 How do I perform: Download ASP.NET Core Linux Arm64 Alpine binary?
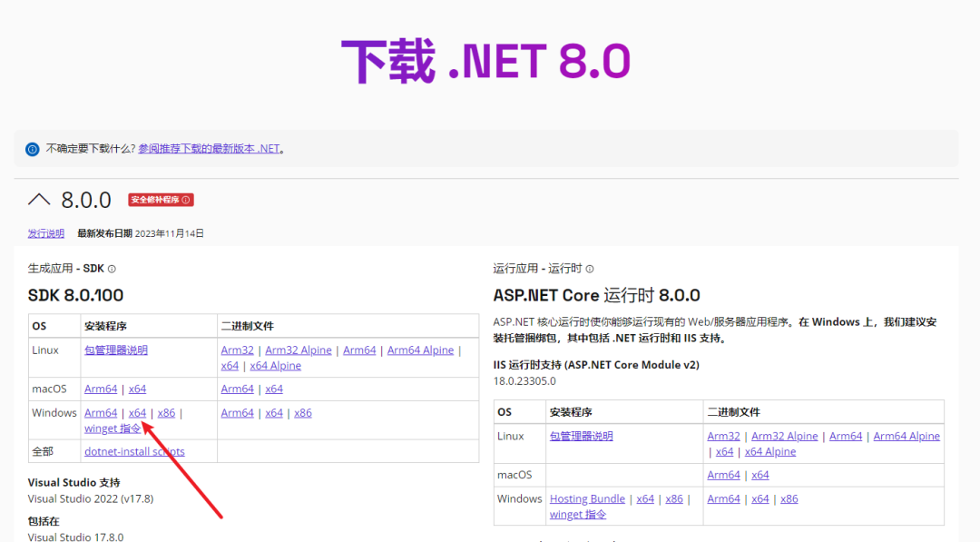click(x=906, y=437)
